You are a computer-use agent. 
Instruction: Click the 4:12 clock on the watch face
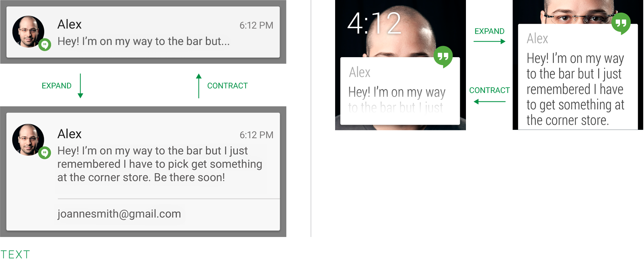tap(374, 23)
